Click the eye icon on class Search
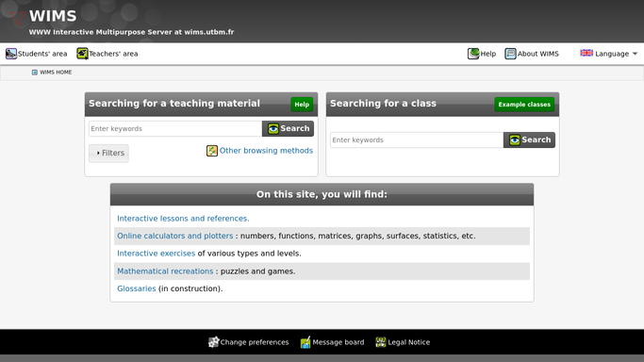 pos(515,140)
